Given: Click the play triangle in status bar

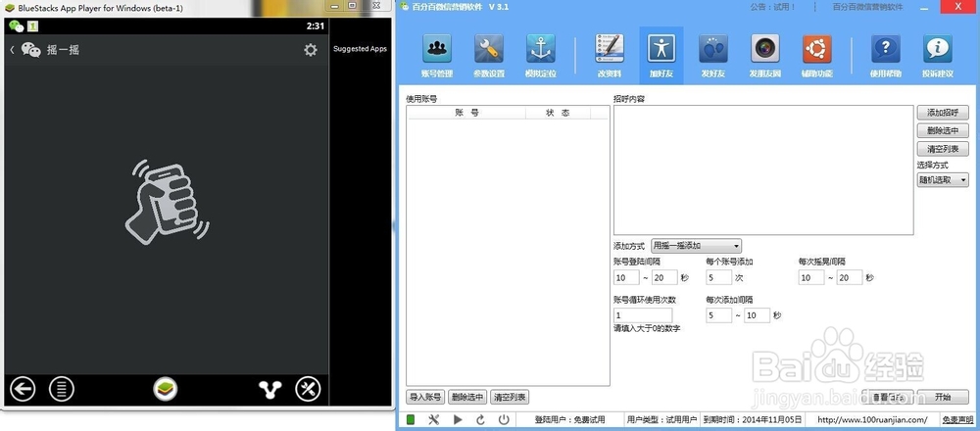Looking at the screenshot, I should point(458,420).
